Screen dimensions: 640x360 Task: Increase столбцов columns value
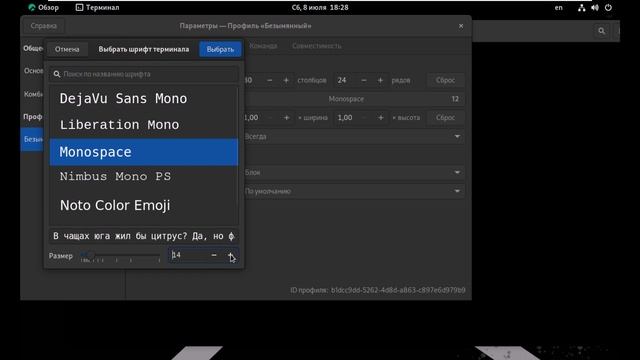286,80
